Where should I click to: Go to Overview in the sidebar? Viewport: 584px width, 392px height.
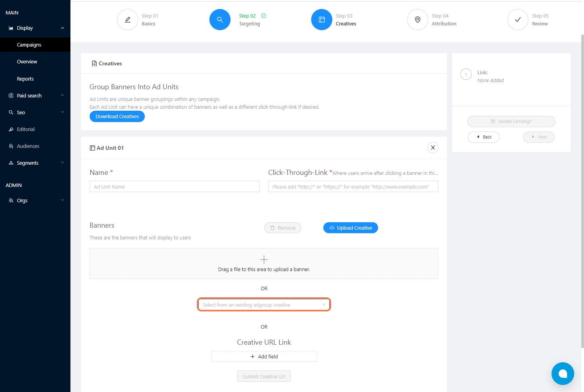coord(27,62)
